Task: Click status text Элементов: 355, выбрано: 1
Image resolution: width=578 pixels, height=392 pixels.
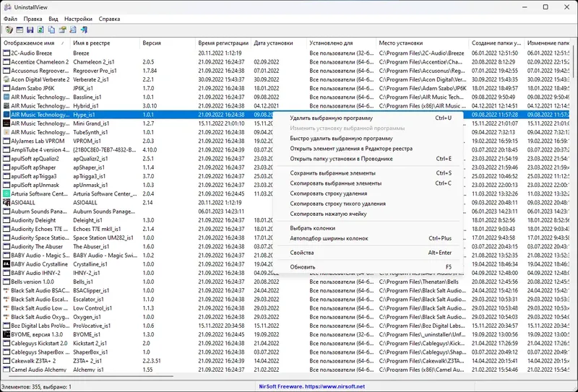Action: click(x=36, y=386)
